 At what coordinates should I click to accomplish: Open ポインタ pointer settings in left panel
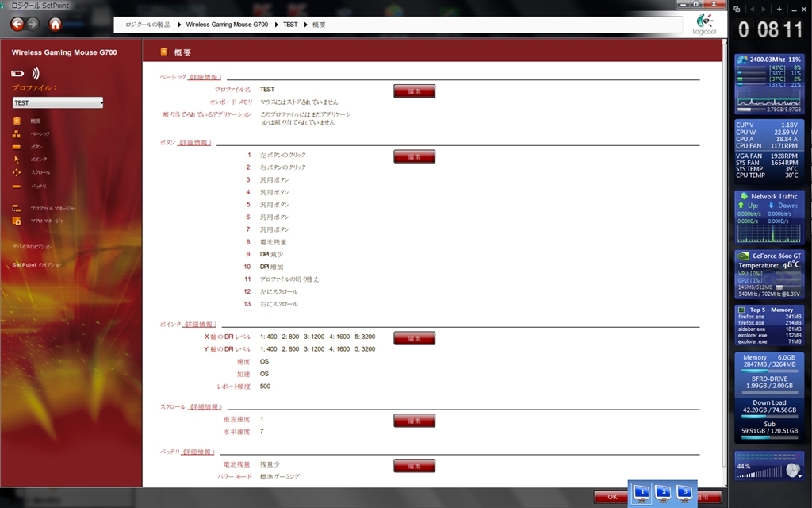[x=38, y=160]
